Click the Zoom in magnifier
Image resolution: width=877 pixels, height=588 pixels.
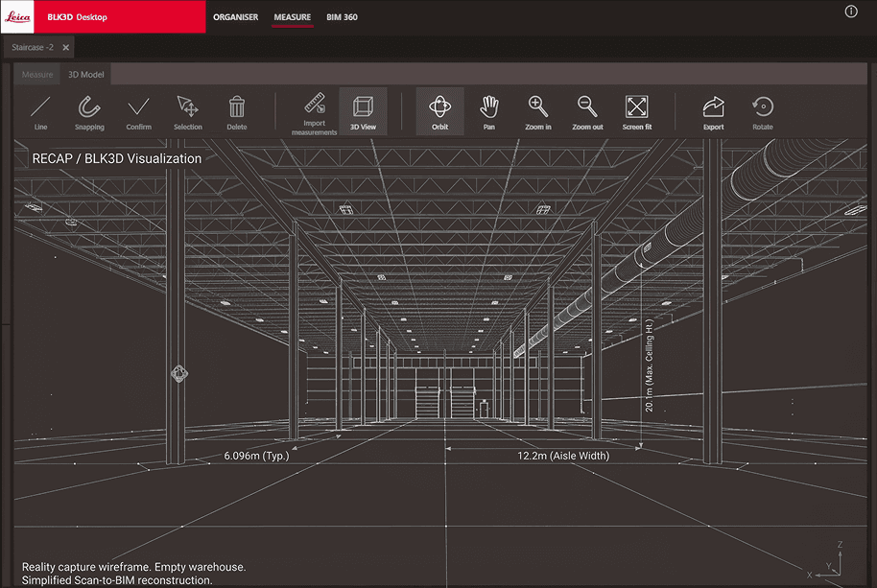pyautogui.click(x=538, y=112)
